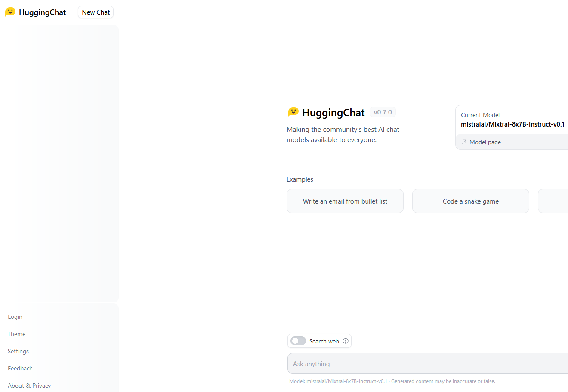Image resolution: width=568 pixels, height=392 pixels.
Task: Click Login in the sidebar
Action: coord(15,317)
